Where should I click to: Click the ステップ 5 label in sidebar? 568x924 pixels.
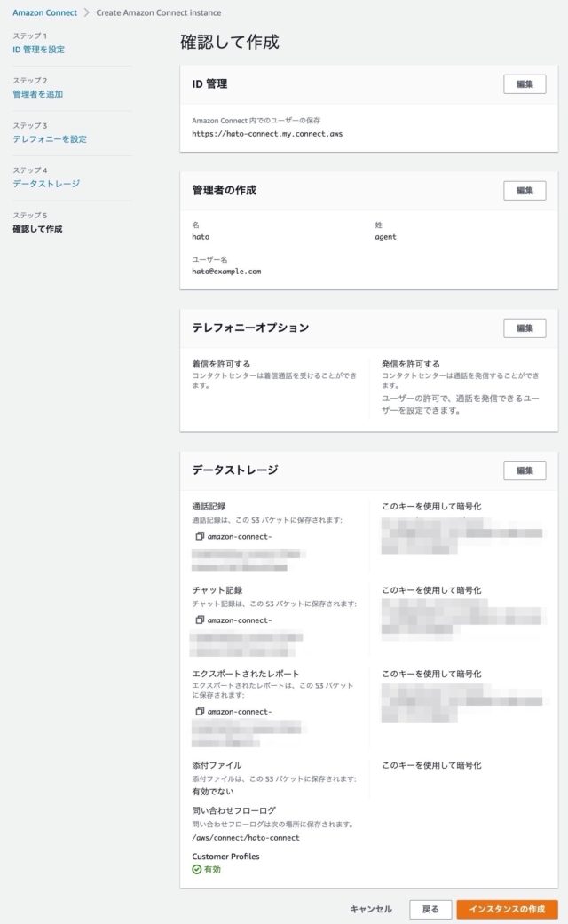coord(30,215)
